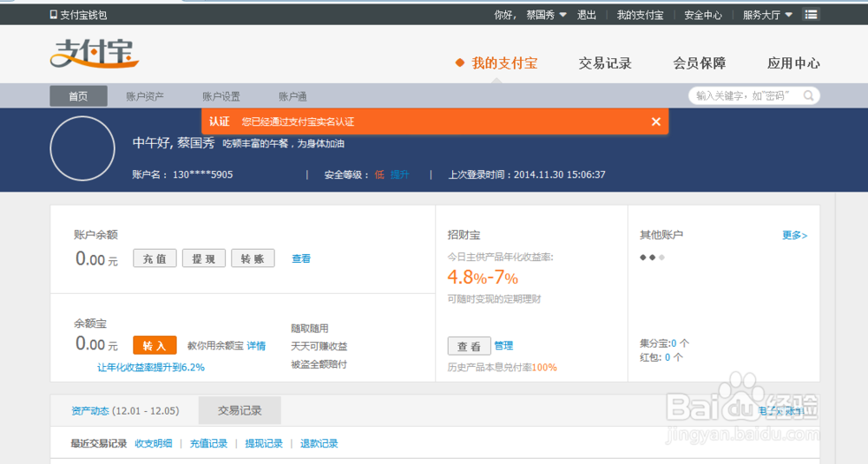The height and width of the screenshot is (464, 868).
Task: Click the 管理 link under 招财宝
Action: coord(503,346)
